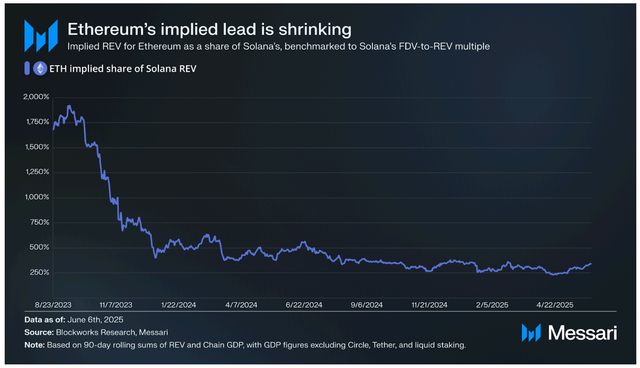Click the 6/22/2024 x-axis date

(x=304, y=305)
